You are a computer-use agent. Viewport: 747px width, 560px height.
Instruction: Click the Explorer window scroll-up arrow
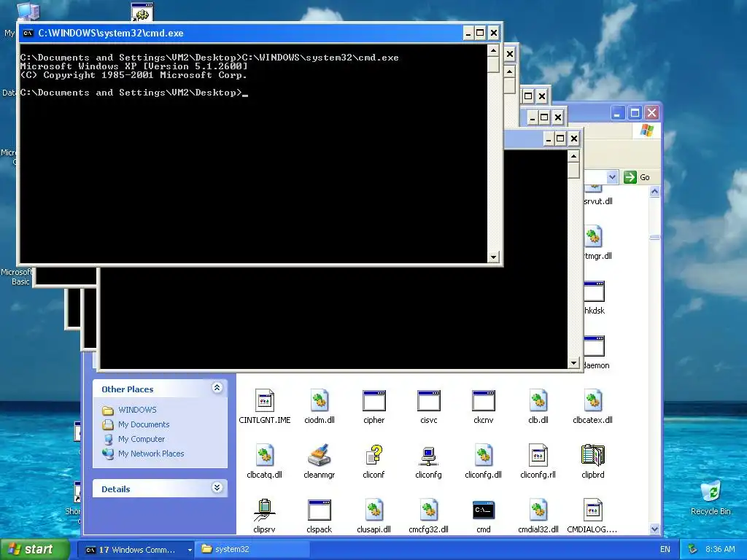[654, 192]
